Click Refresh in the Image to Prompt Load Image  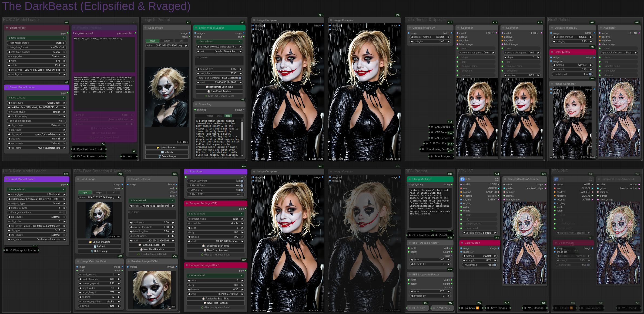click(167, 152)
